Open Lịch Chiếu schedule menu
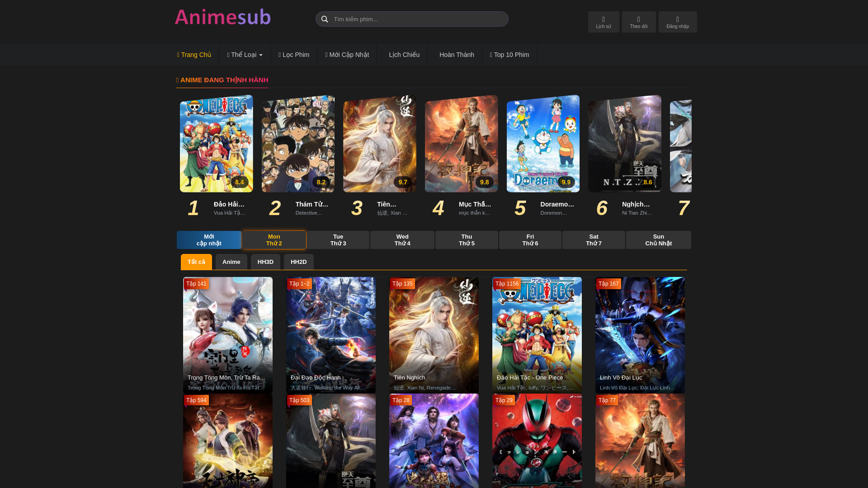This screenshot has height=488, width=868. pos(402,55)
